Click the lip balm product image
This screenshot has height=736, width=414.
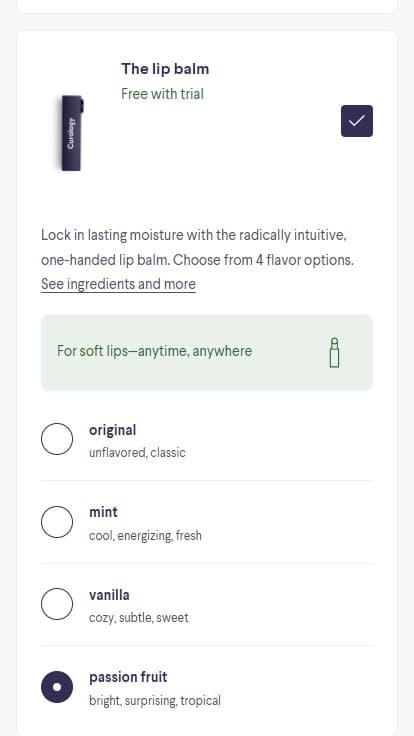pyautogui.click(x=72, y=133)
